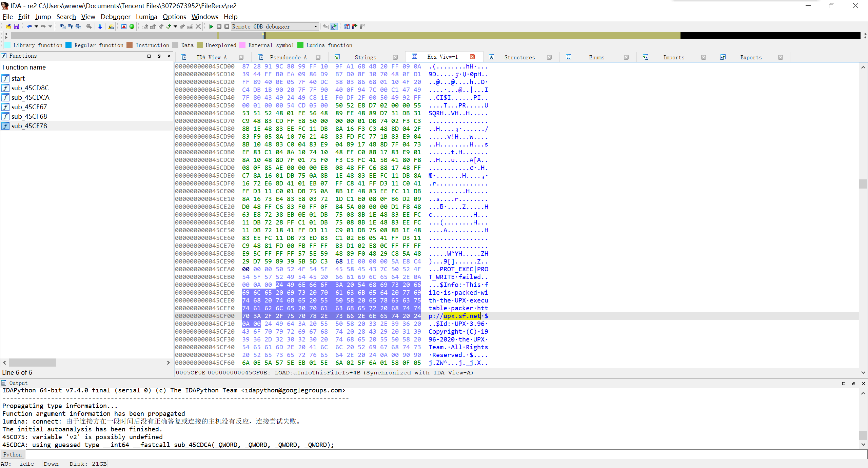Select sub_45CDCA in the Functions list

tap(30, 97)
